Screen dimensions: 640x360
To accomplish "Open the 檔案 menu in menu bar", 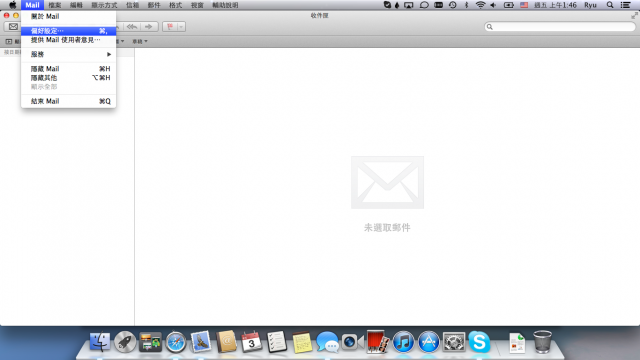I will click(55, 5).
